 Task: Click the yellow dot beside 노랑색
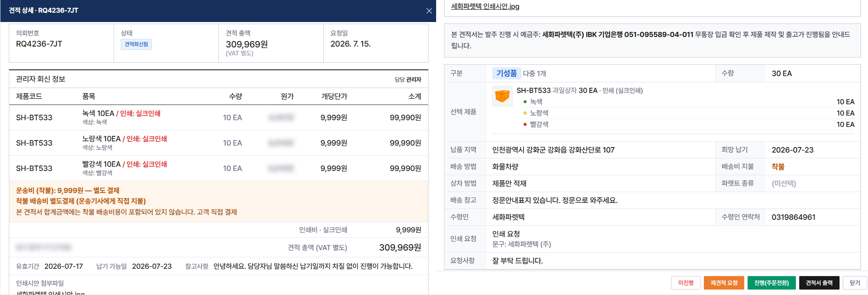point(525,113)
